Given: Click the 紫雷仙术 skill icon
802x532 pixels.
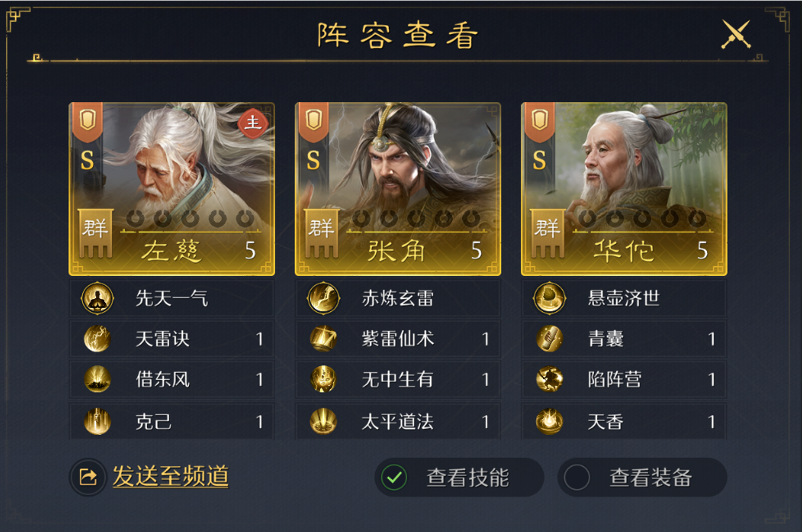Looking at the screenshot, I should click(324, 339).
